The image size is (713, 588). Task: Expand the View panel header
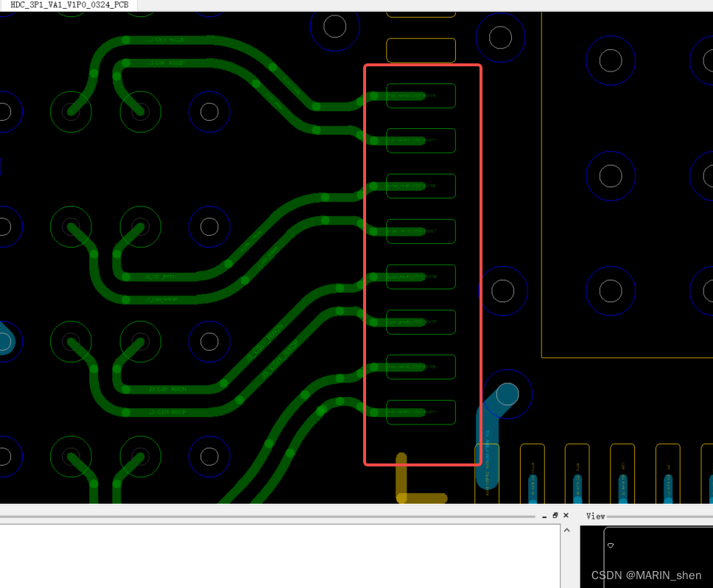595,516
